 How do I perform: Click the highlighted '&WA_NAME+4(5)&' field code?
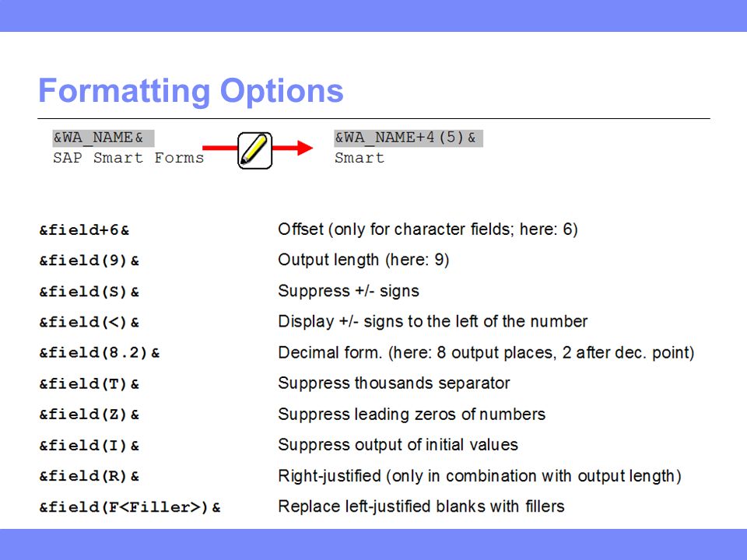point(409,138)
